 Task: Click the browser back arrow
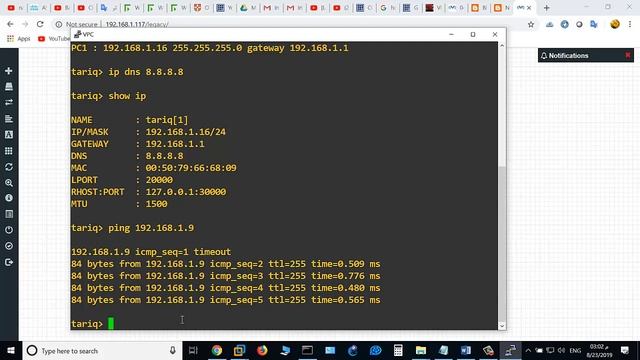[x=10, y=24]
